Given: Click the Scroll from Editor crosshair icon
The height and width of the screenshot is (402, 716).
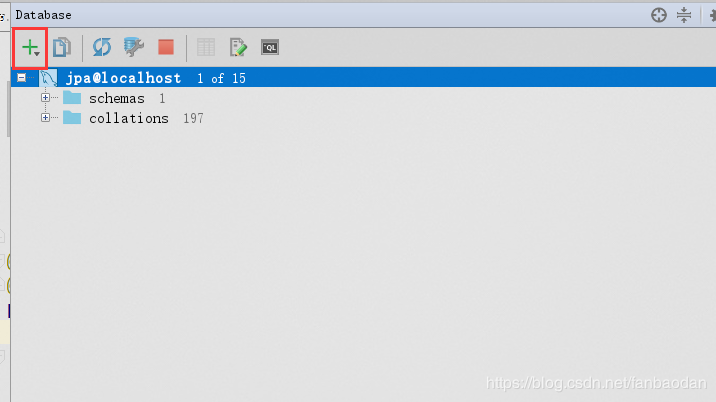Looking at the screenshot, I should click(658, 15).
